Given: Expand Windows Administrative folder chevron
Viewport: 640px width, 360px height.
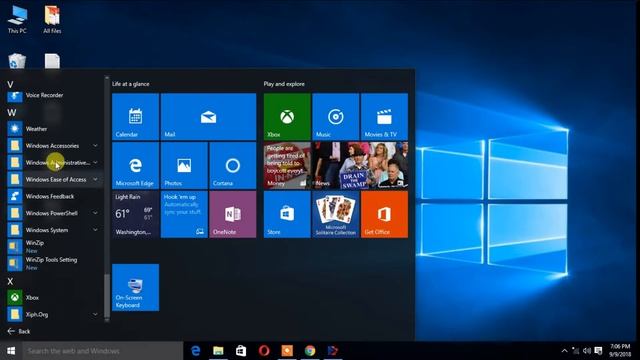Looking at the screenshot, I should [95, 162].
